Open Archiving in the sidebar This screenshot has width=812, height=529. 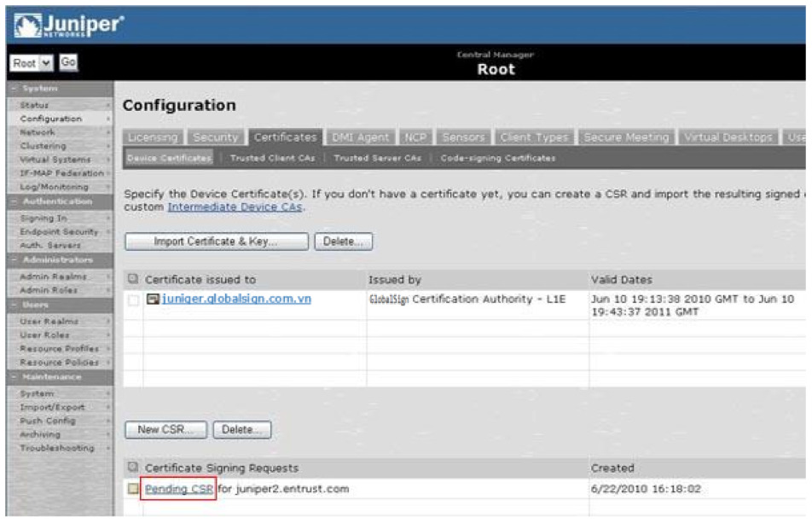[40, 434]
